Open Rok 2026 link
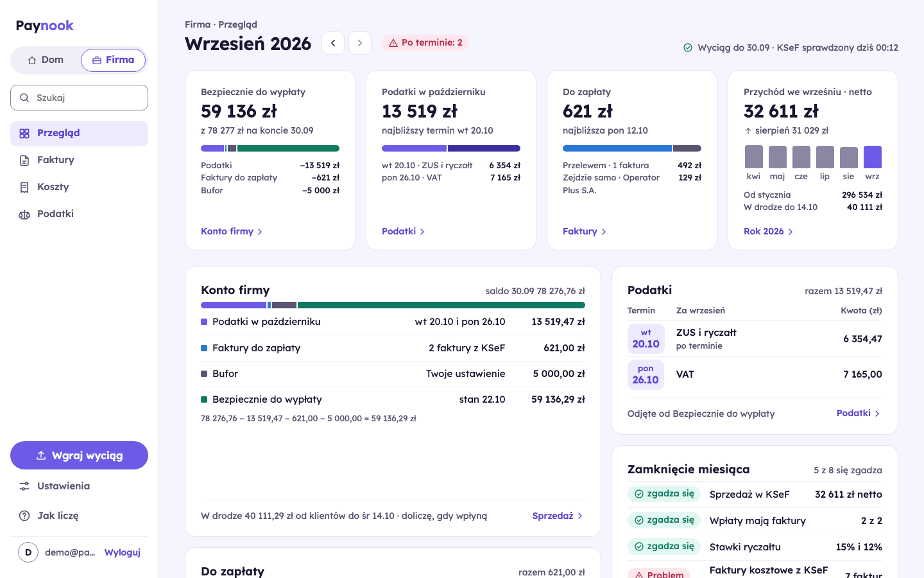Screen dimensions: 924x578 tap(769, 231)
